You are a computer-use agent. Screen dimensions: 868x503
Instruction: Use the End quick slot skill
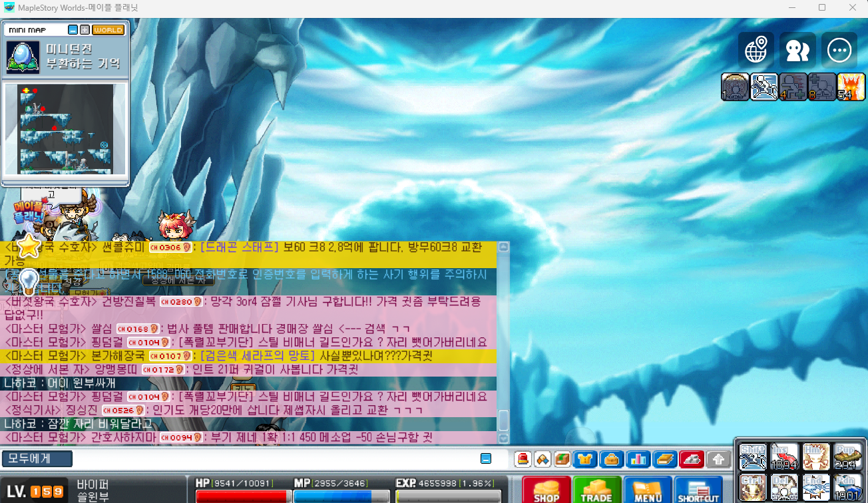(x=815, y=487)
